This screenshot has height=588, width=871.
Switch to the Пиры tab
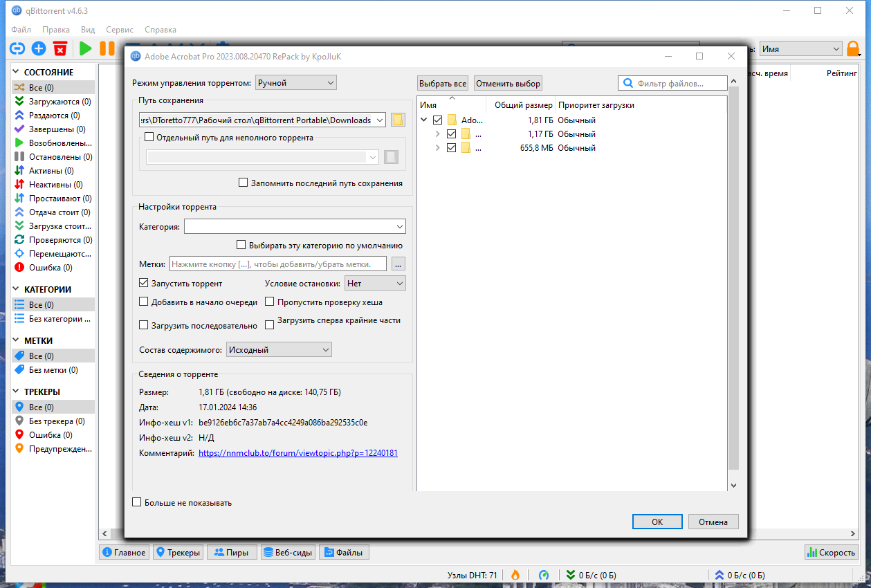231,551
